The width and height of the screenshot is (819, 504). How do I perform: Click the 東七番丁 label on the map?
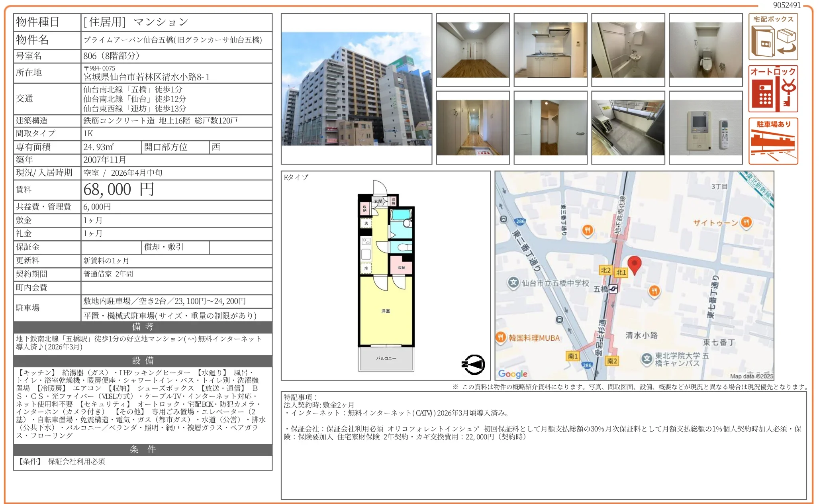(x=719, y=342)
